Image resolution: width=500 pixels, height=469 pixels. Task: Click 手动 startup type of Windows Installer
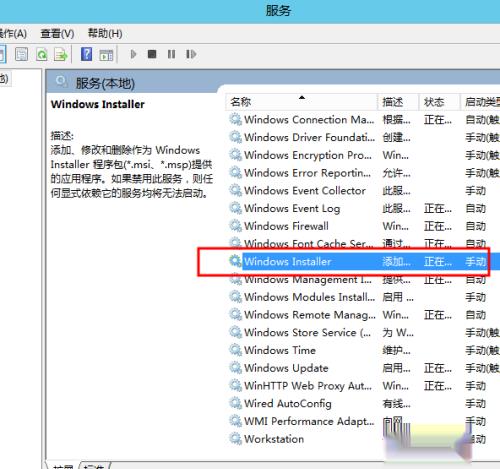[476, 262]
